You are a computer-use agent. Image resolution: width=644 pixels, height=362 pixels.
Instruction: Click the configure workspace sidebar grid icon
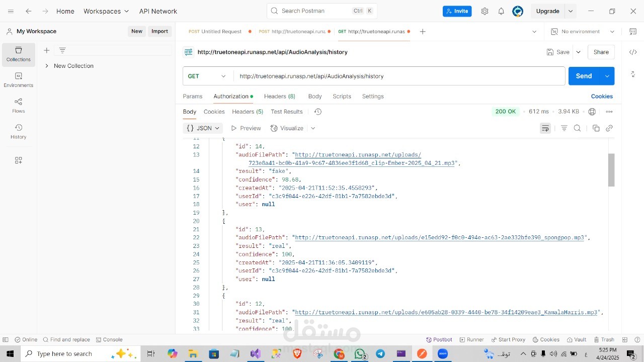pos(19,160)
